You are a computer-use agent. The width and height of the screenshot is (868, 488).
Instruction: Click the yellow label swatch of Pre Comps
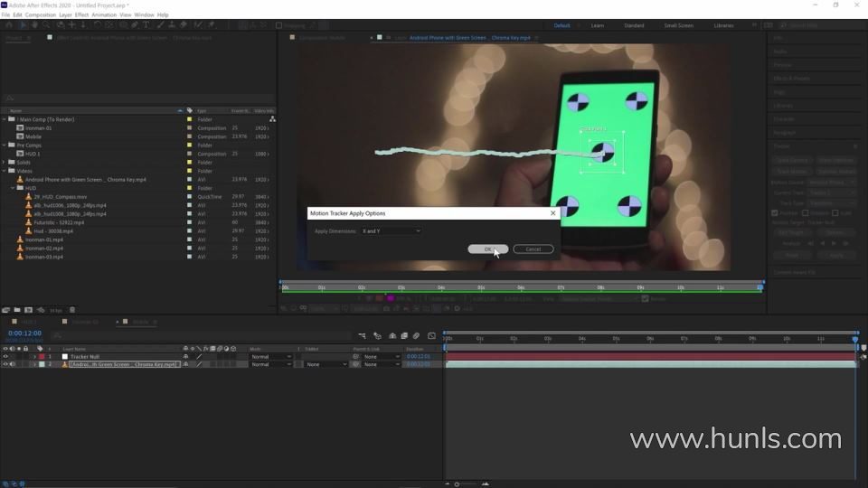click(x=189, y=145)
